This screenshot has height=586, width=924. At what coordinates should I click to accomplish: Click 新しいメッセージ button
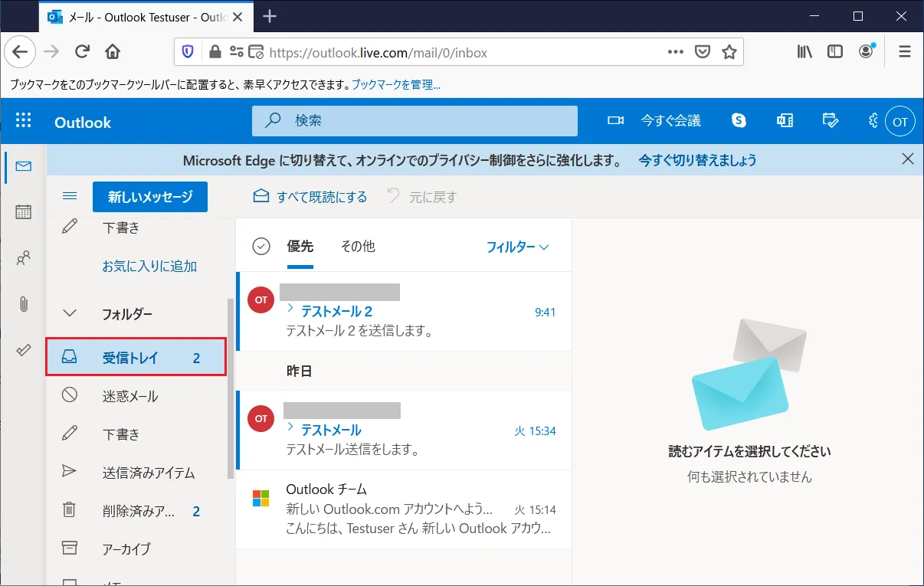tap(150, 197)
